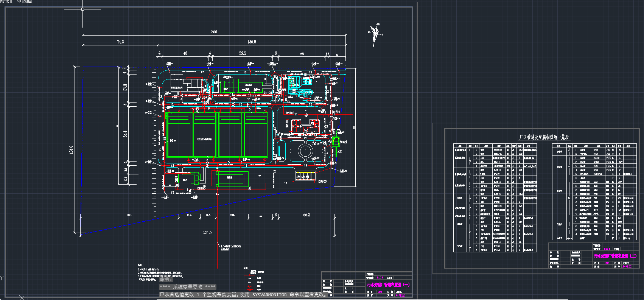The height and width of the screenshot is (300, 644).
Task: Select the dimension text '55.2'
Action: point(306,215)
